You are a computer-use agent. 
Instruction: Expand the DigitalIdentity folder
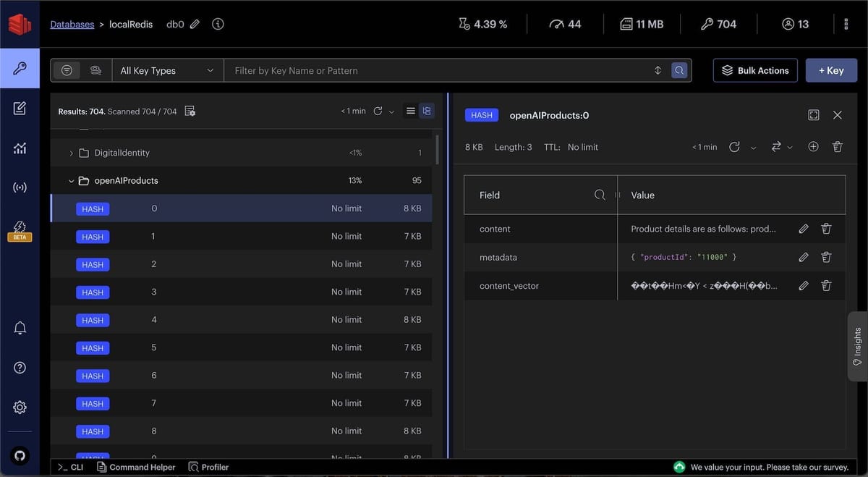(x=71, y=153)
